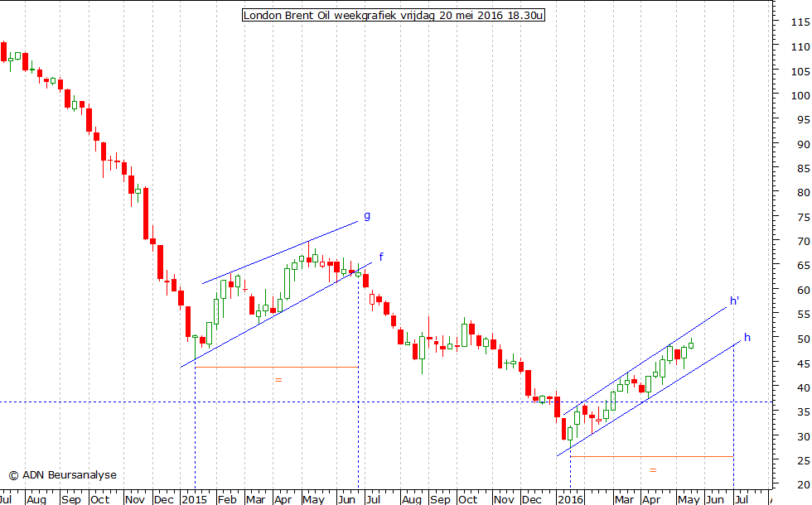Click the orange '=' sign under 2015 channel
Screen dimensions: 812x505
tap(278, 380)
